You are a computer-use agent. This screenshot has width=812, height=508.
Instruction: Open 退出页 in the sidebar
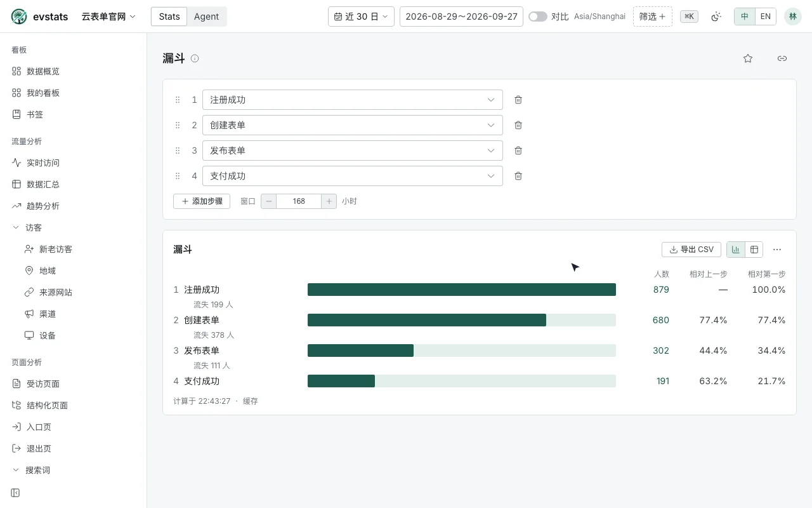(73, 448)
